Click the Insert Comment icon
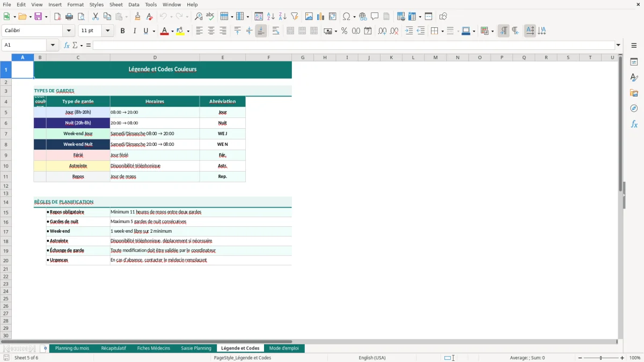Viewport: 644px width, 362px height. coord(375,17)
